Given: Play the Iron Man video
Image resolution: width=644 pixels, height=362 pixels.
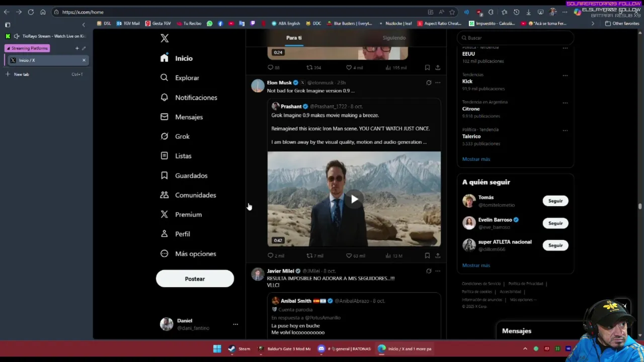Looking at the screenshot, I should click(x=354, y=199).
